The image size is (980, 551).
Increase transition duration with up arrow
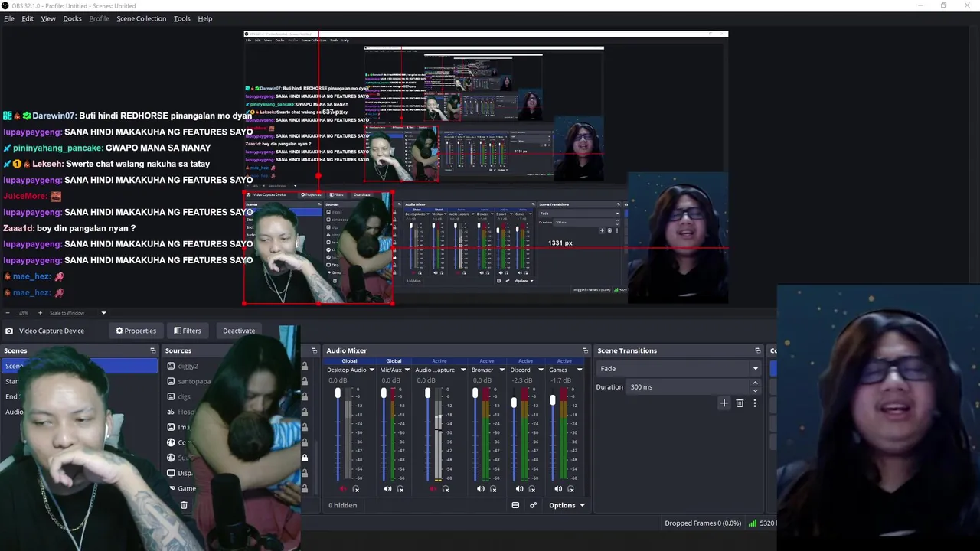point(756,383)
